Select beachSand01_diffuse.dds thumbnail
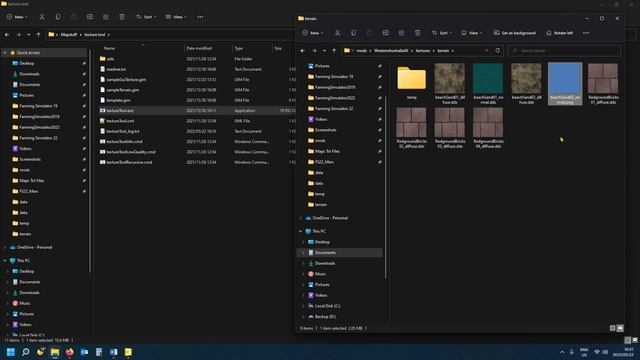 [x=449, y=83]
